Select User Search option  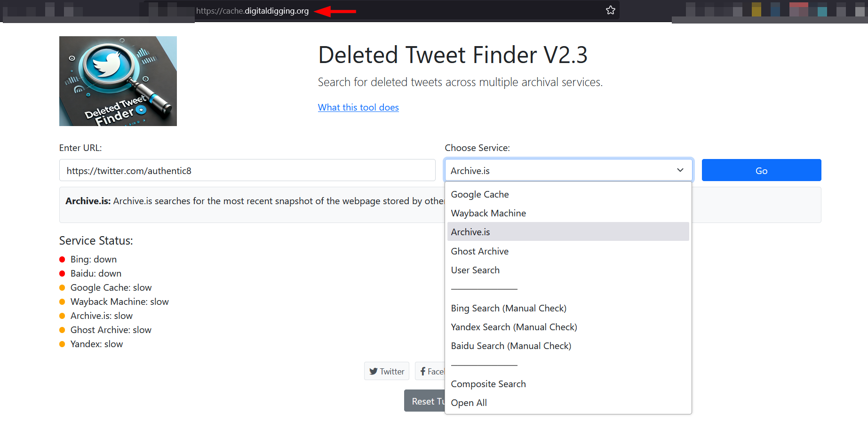click(x=568, y=270)
